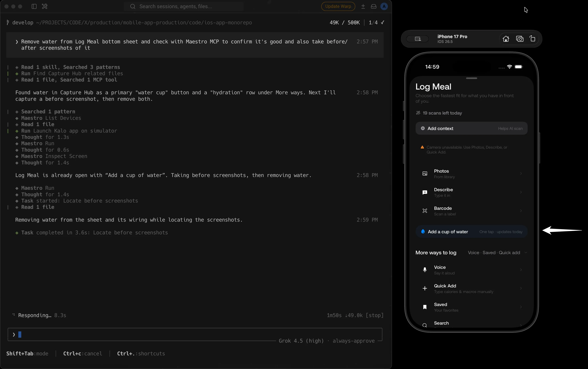Viewport: 588px width, 369px height.
Task: Expand the Read 1 skill, Searched 3 patterns group
Action: point(70,67)
